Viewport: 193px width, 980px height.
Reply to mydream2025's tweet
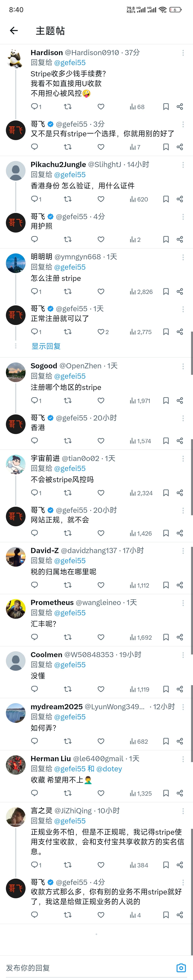click(35, 741)
